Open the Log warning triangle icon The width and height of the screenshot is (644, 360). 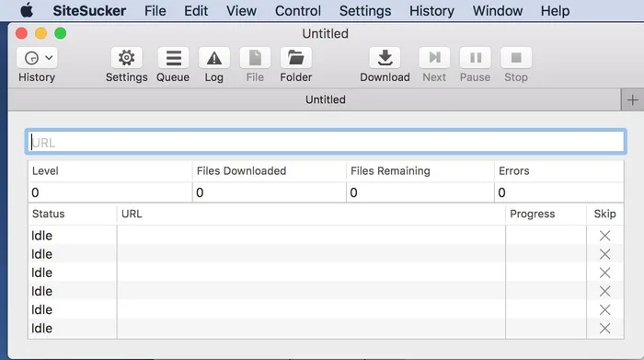[x=214, y=58]
